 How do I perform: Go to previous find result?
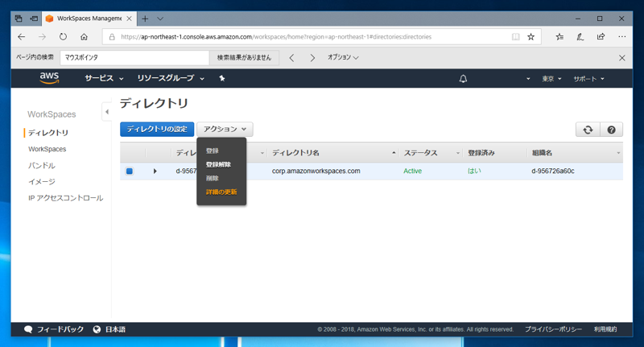291,58
